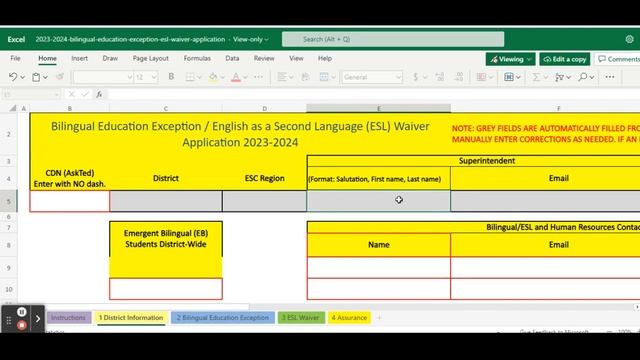This screenshot has height=360, width=640.
Task: Click the Decrease Decimal icon
Action: tap(459, 77)
